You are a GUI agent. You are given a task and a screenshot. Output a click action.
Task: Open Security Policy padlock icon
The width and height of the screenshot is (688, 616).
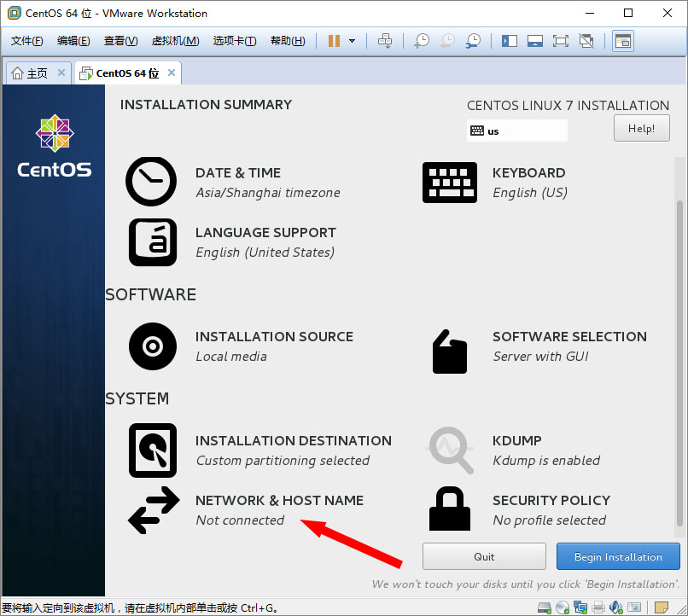(x=449, y=509)
